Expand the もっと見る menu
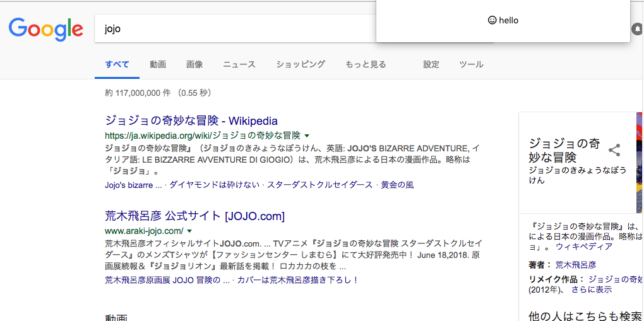The height and width of the screenshot is (321, 644). 366,64
